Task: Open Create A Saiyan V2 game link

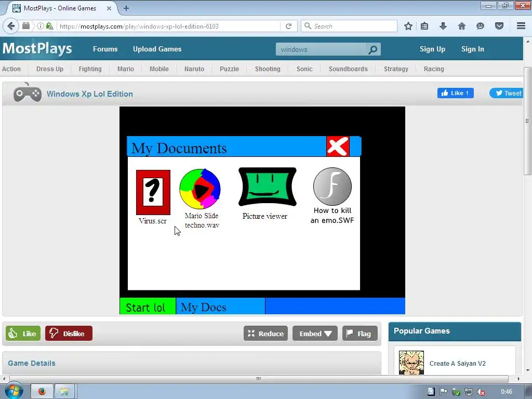Action: pos(457,363)
